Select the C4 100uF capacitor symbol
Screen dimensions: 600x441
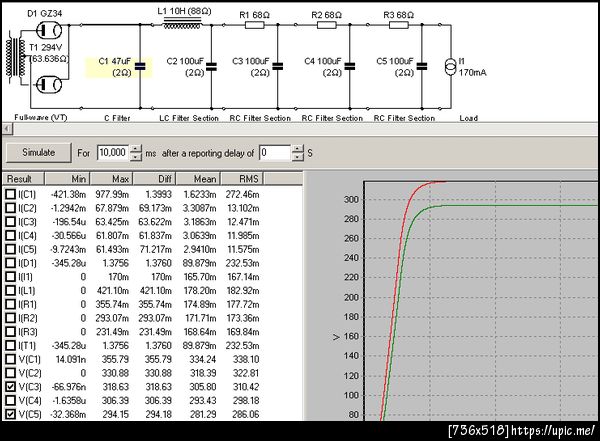pyautogui.click(x=350, y=67)
